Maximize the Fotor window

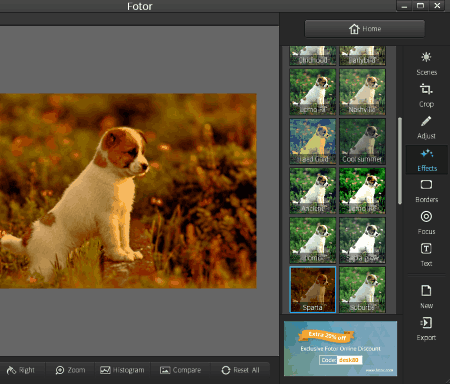[421, 6]
